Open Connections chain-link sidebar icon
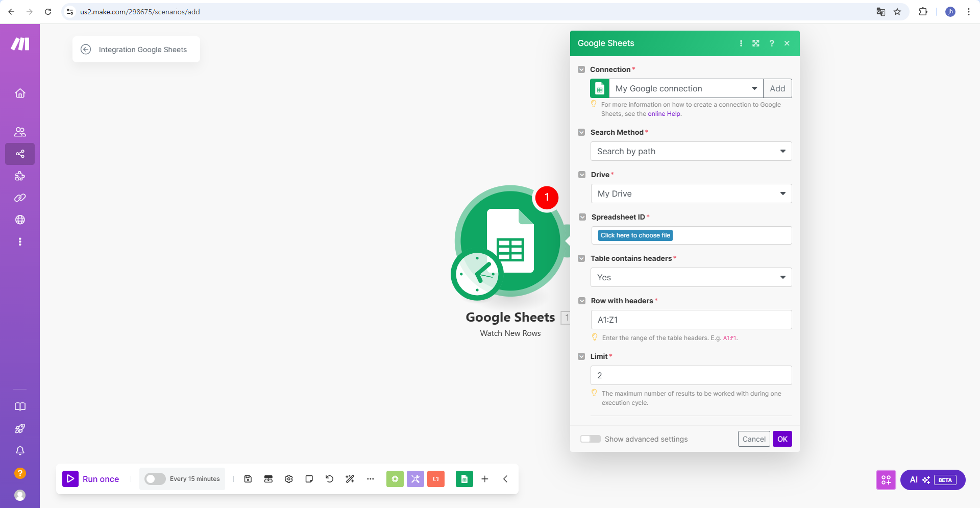The width and height of the screenshot is (980, 508). (x=20, y=198)
